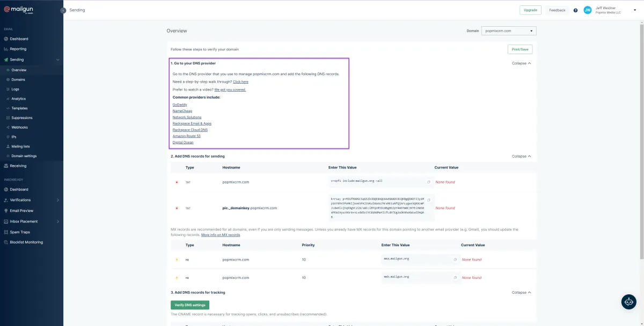Select the mxb.mailgun.org value field
The width and height of the screenshot is (644, 326).
421,278
